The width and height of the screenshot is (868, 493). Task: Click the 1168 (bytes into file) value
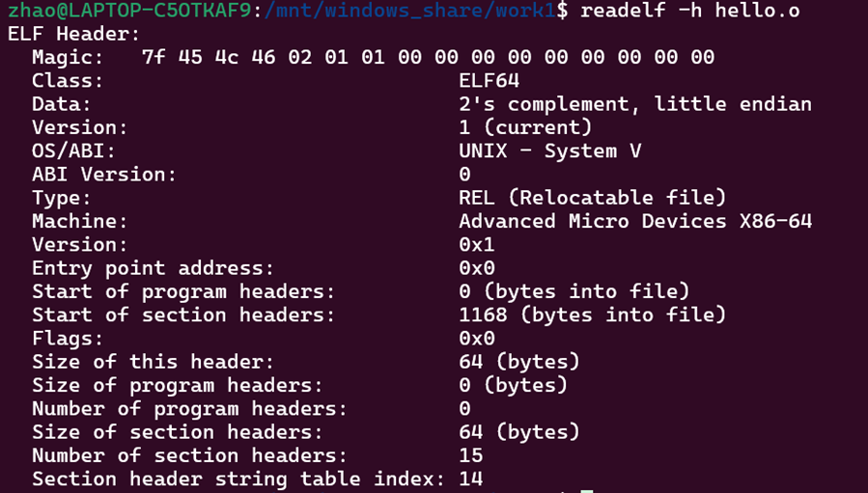point(592,315)
